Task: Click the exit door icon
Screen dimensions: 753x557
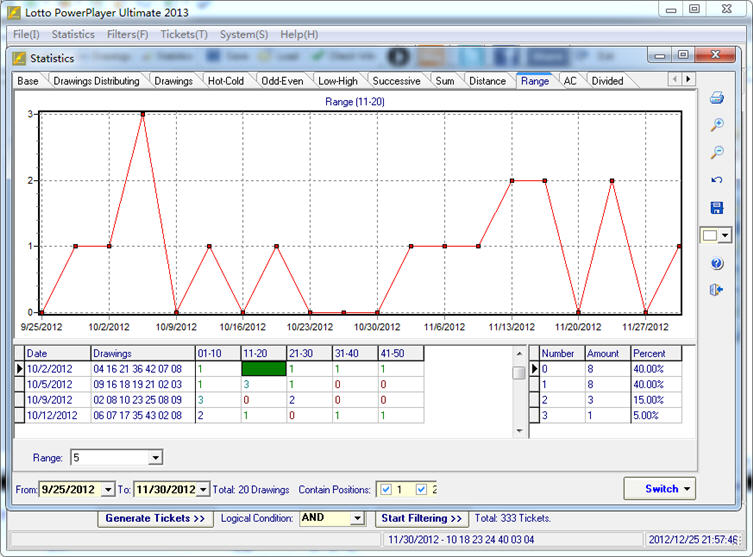Action: (716, 290)
